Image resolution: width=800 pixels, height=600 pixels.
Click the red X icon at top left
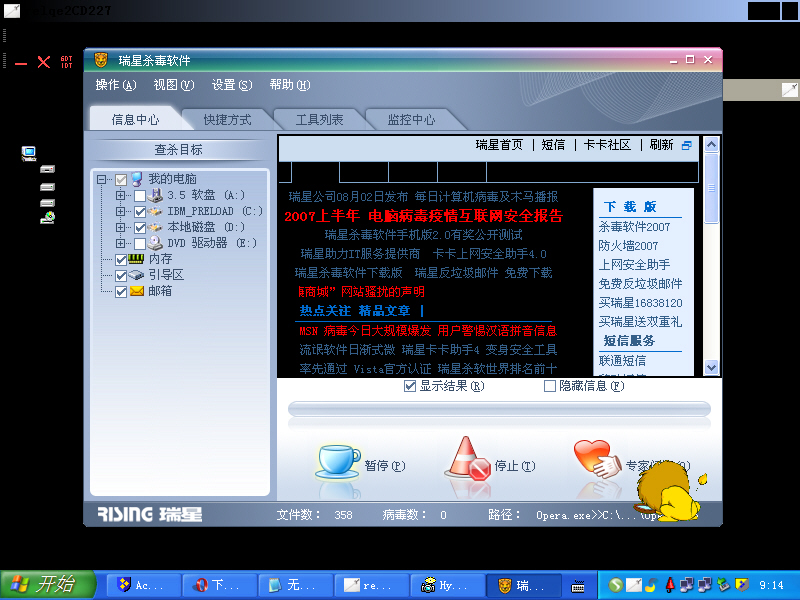coord(44,62)
